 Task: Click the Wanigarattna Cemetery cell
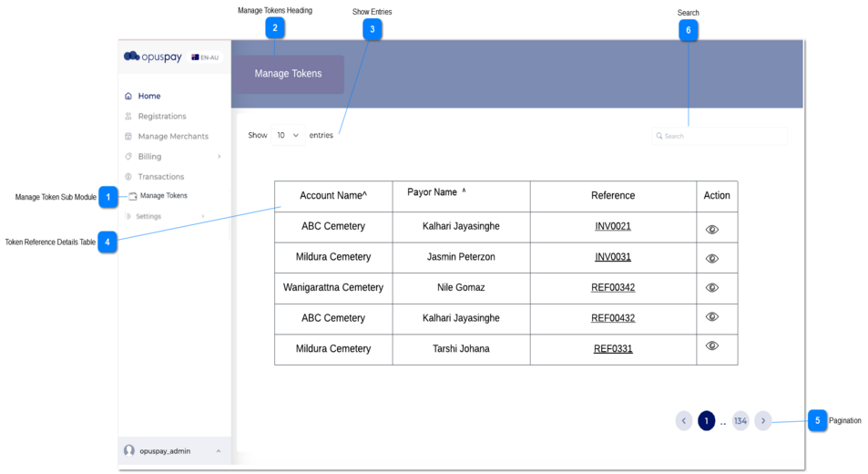coord(333,287)
